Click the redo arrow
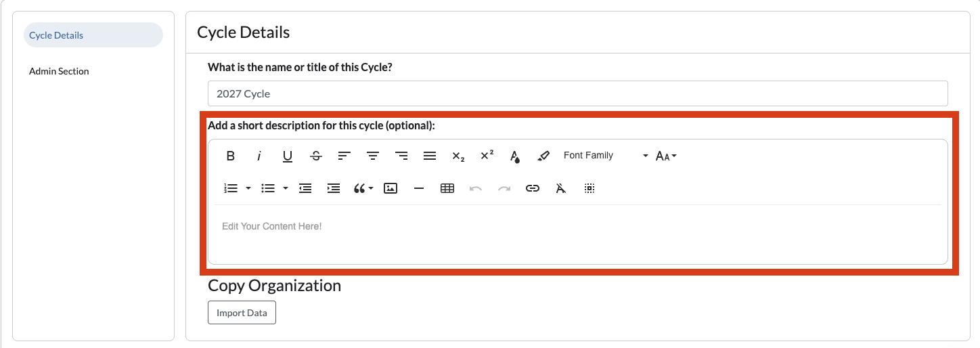The height and width of the screenshot is (348, 980). point(504,188)
